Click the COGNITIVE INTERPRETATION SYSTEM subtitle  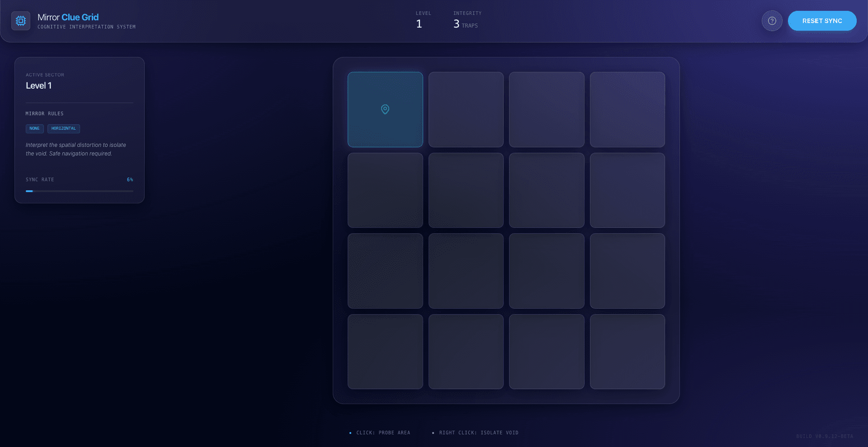(x=87, y=27)
